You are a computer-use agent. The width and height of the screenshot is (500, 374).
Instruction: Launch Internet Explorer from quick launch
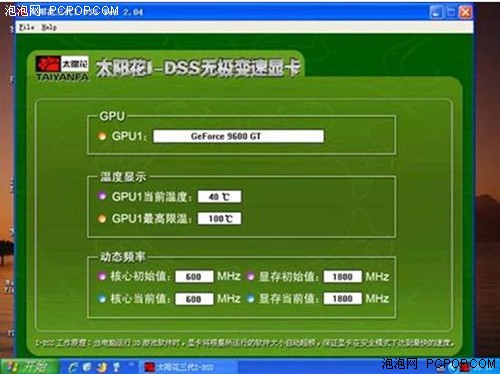73,367
